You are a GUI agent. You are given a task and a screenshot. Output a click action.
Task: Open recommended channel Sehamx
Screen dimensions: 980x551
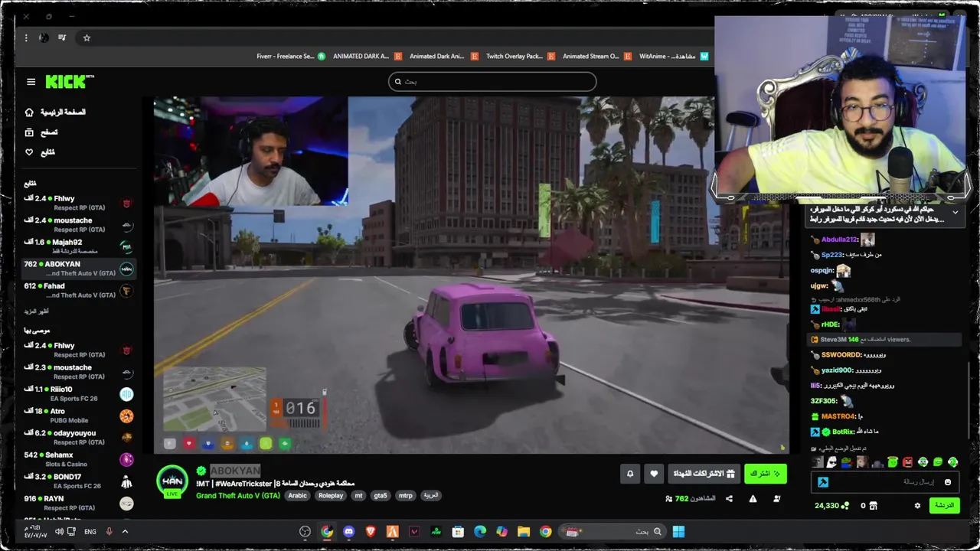pos(79,459)
